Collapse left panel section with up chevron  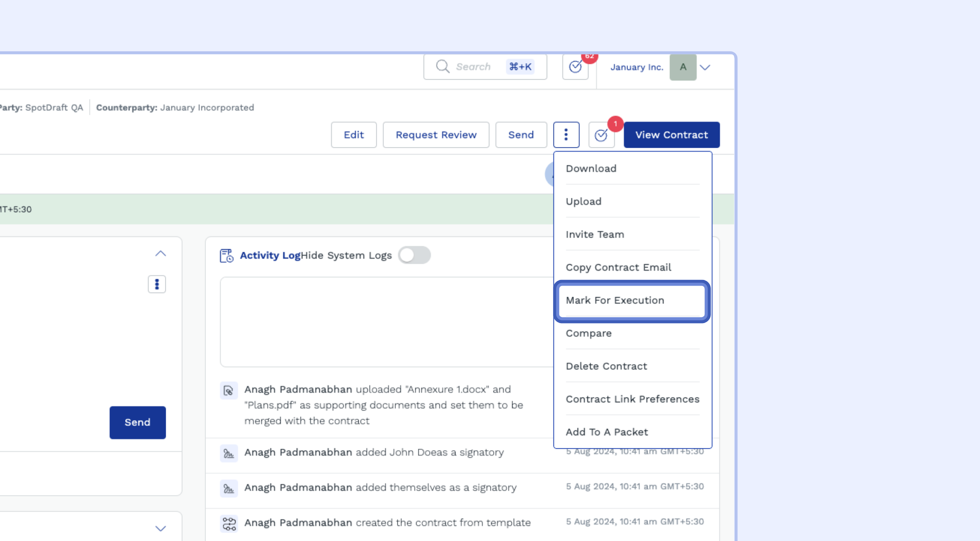tap(160, 253)
